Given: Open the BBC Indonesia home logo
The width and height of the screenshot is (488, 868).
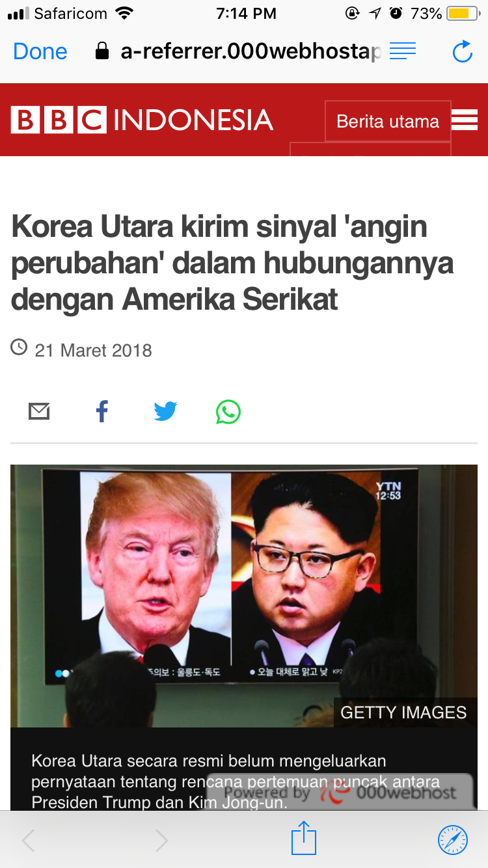Looking at the screenshot, I should [x=142, y=120].
